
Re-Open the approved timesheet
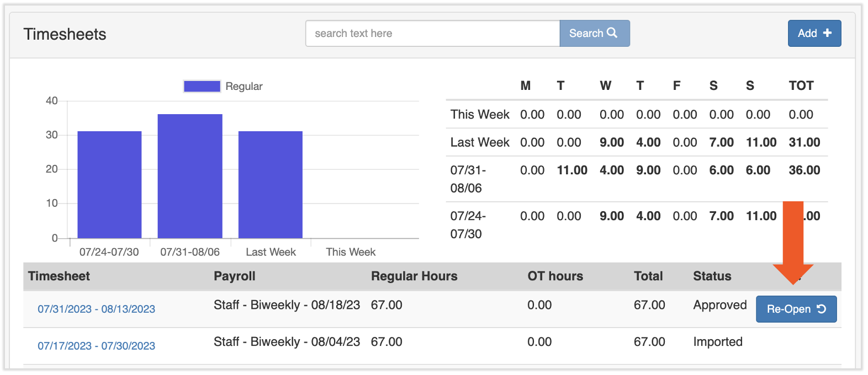tap(796, 309)
